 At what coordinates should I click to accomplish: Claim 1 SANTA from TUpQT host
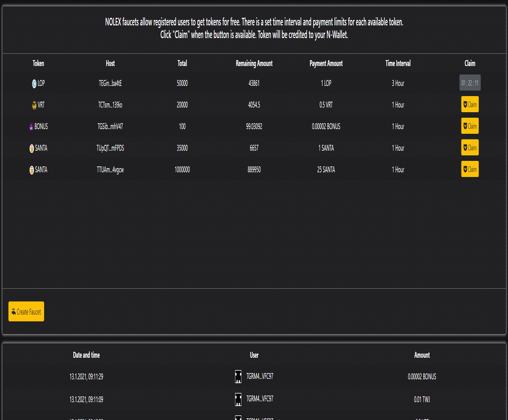[x=470, y=148]
